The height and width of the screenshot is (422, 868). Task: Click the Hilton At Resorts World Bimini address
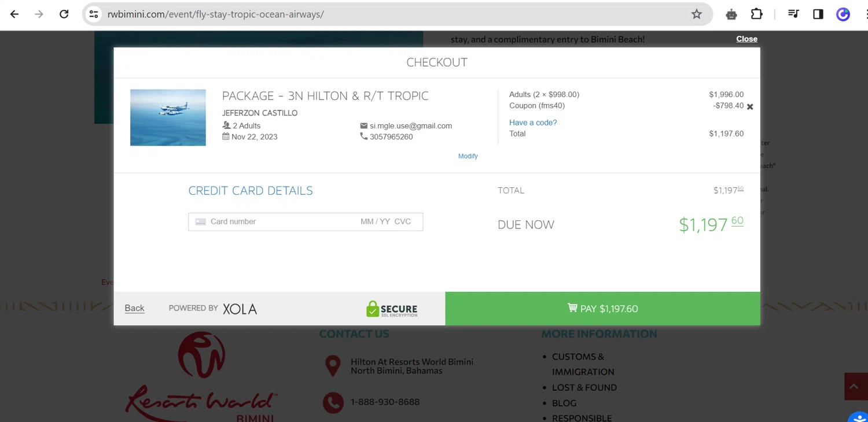tap(412, 366)
